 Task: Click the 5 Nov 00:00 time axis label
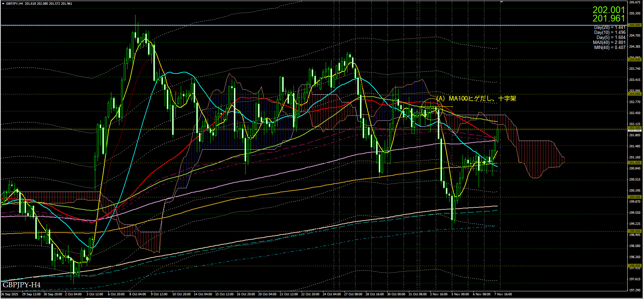(x=460, y=294)
